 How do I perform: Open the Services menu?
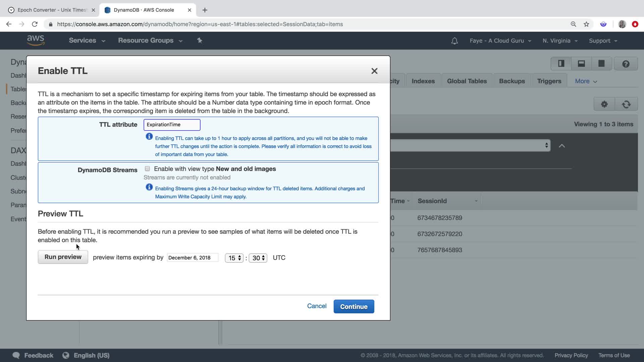click(x=87, y=41)
